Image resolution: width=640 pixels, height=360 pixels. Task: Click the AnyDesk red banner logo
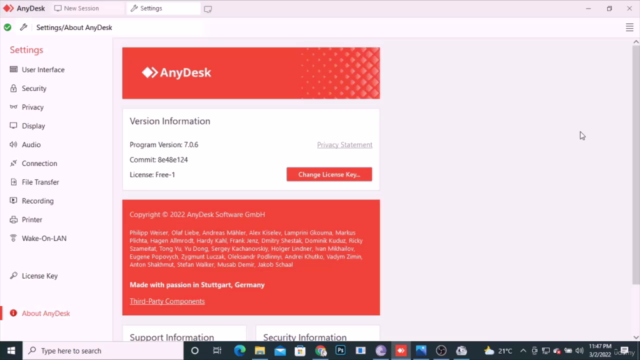tap(176, 73)
